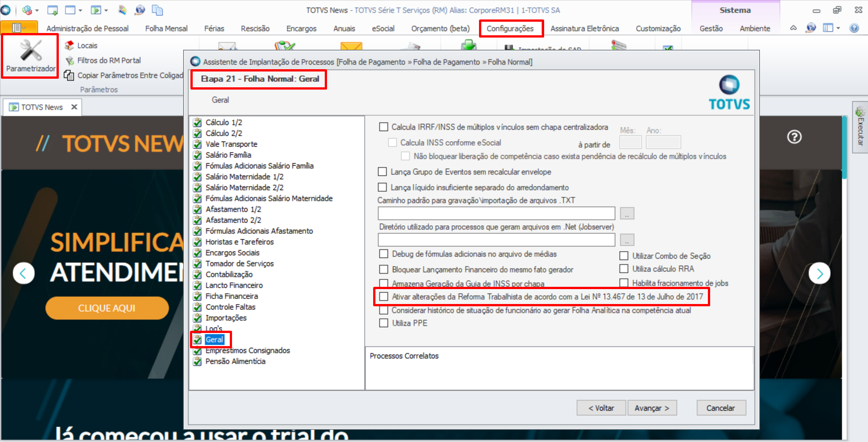Close the TOTVS News tab
Image resolution: width=868 pixels, height=442 pixels.
(x=74, y=107)
